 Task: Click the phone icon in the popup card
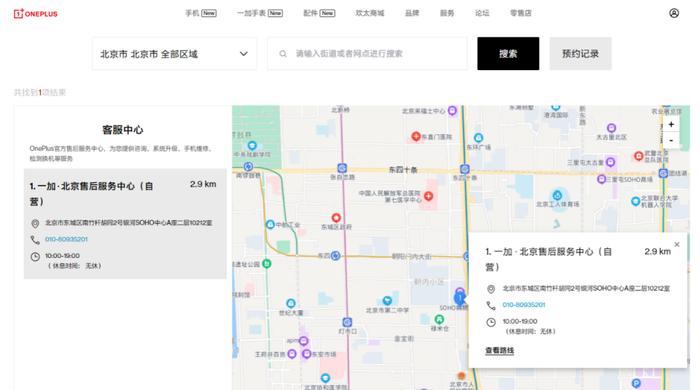click(x=491, y=305)
